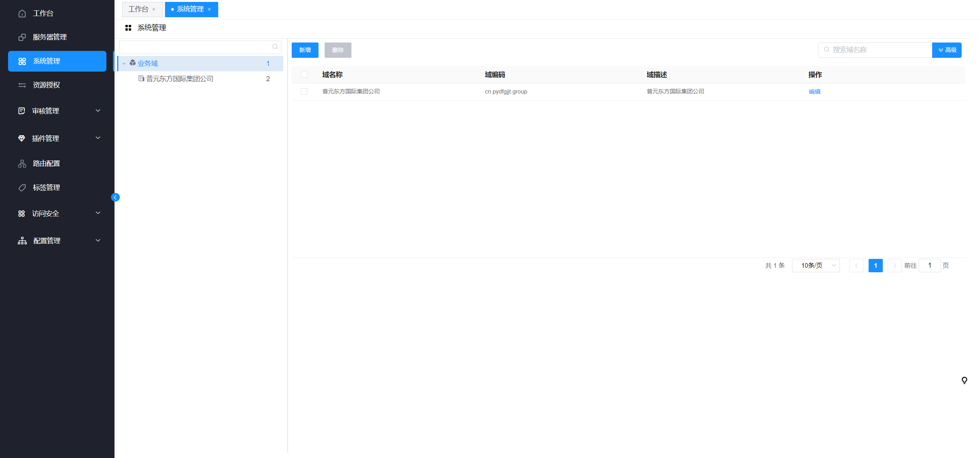The image size is (980, 458).
Task: Expand the 配置管理 menu chevron
Action: pyautogui.click(x=98, y=240)
